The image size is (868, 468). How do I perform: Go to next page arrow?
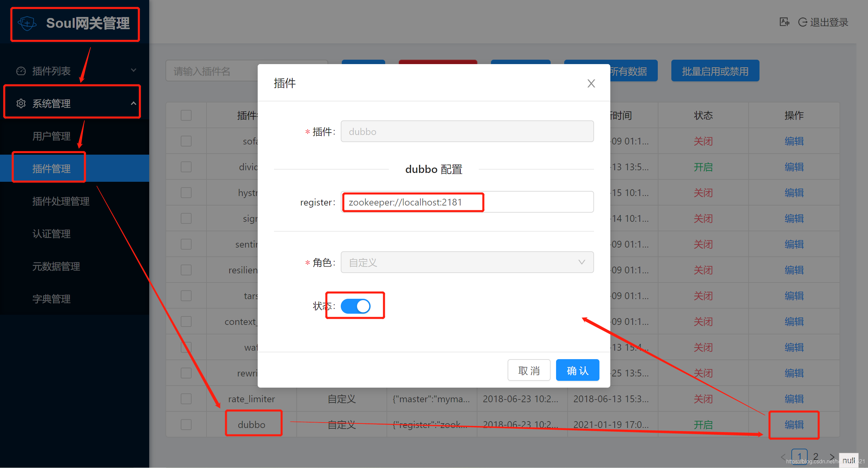click(x=832, y=456)
